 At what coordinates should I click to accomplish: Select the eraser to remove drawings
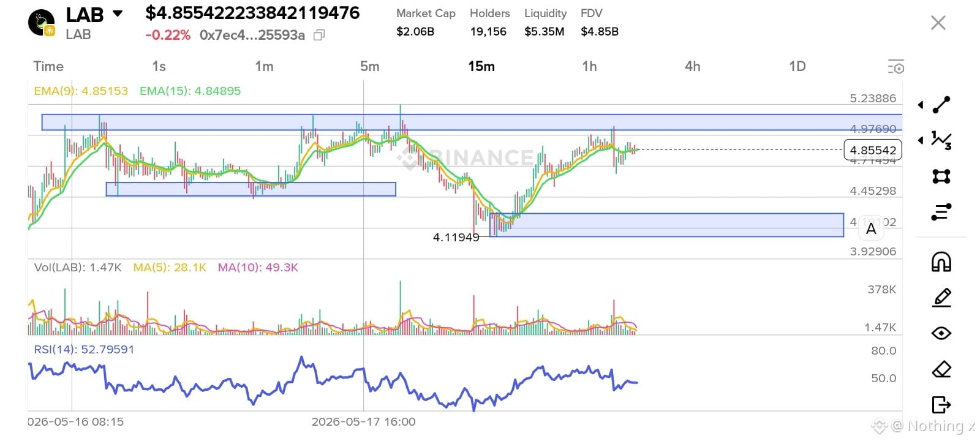pos(941,369)
